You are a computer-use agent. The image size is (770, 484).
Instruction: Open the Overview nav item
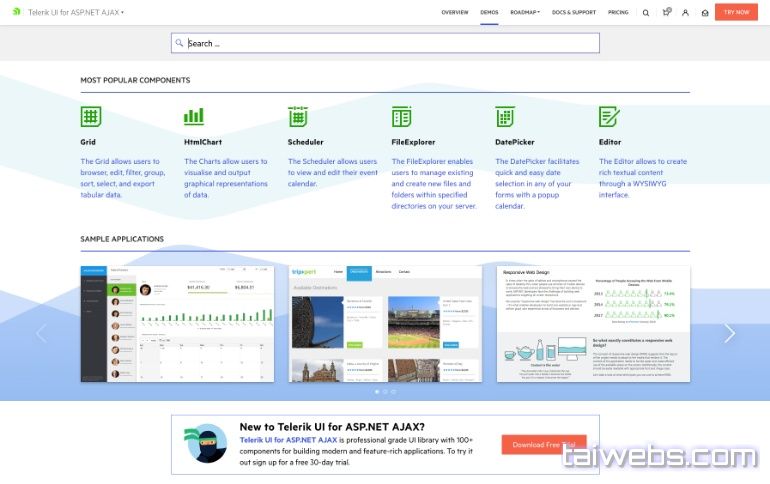tap(455, 12)
